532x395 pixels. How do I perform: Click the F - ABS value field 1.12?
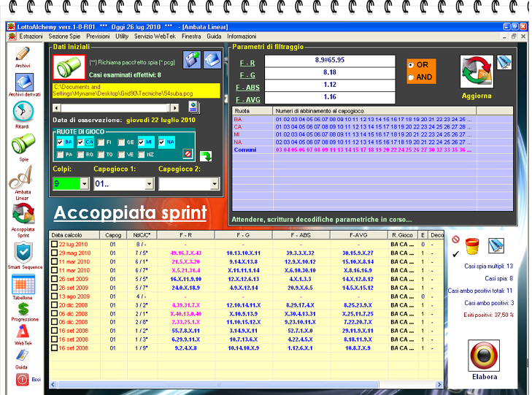[330, 85]
